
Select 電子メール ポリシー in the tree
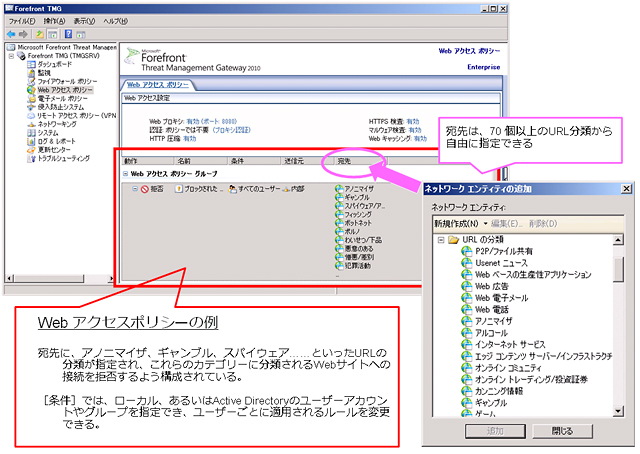(62, 99)
